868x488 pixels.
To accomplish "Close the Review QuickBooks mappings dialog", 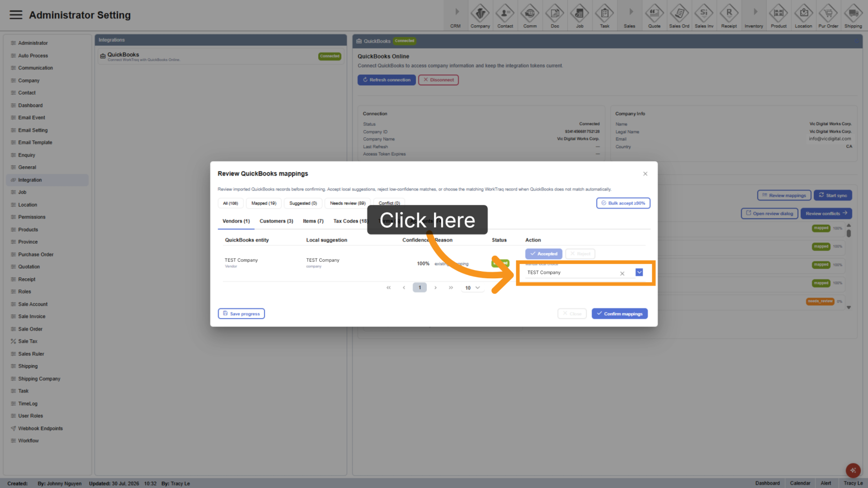I will click(645, 174).
